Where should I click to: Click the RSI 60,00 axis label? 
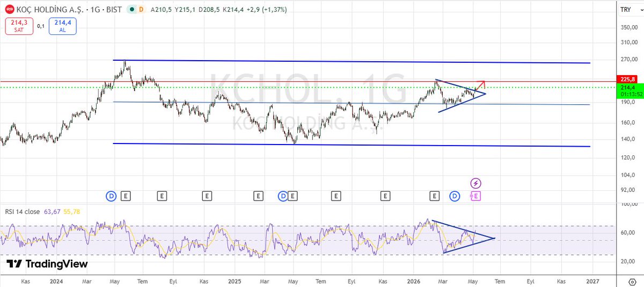[629, 233]
